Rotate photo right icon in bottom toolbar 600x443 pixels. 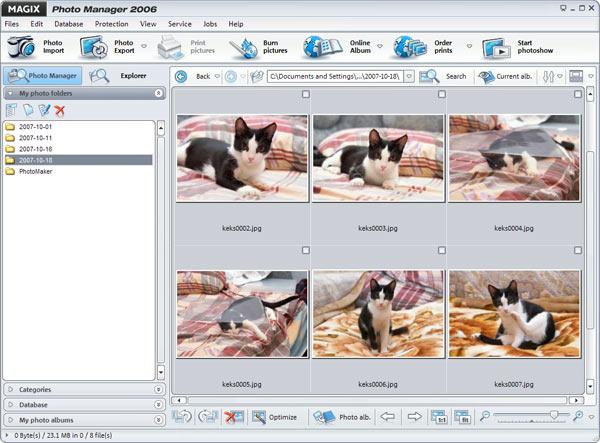[208, 417]
